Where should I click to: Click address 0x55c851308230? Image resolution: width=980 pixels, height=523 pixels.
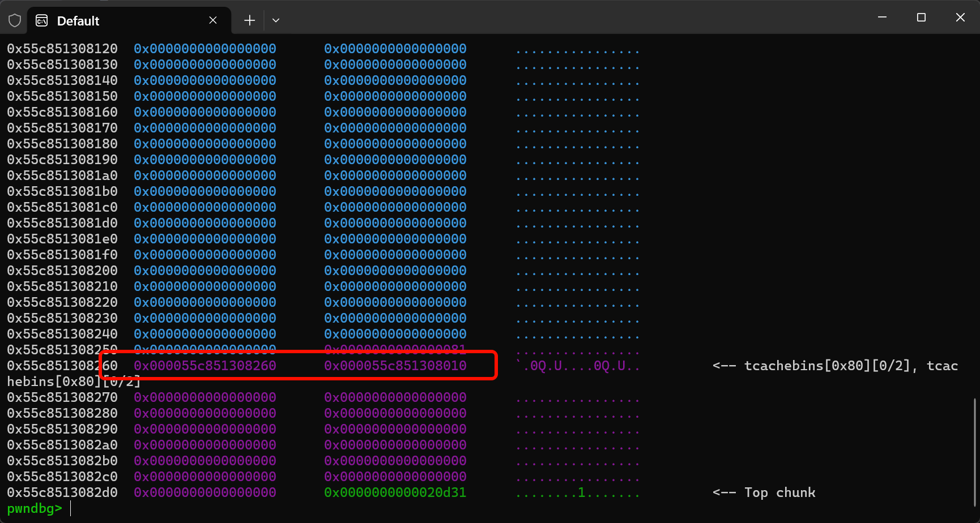(x=62, y=318)
